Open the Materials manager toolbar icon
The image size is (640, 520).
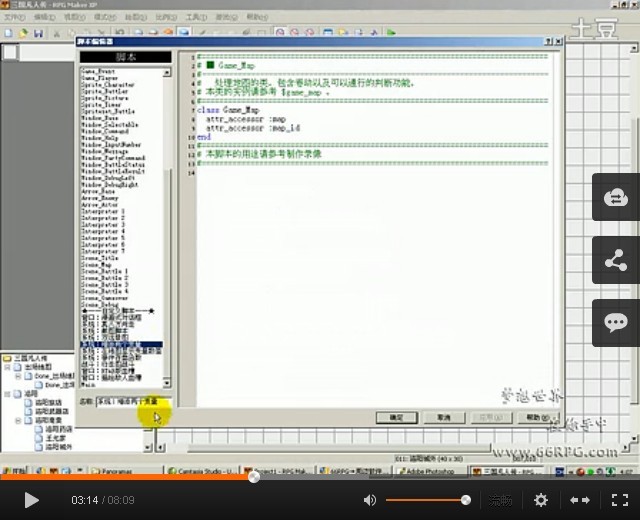click(x=343, y=33)
